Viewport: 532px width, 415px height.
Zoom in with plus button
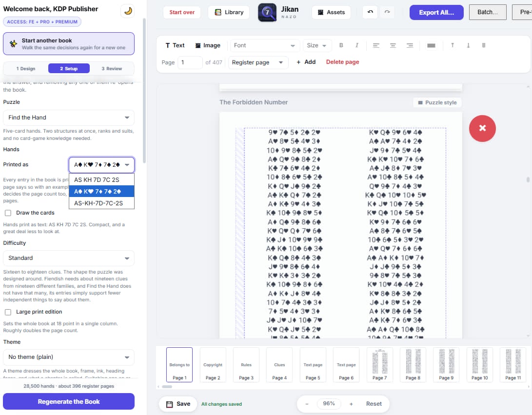coord(351,404)
